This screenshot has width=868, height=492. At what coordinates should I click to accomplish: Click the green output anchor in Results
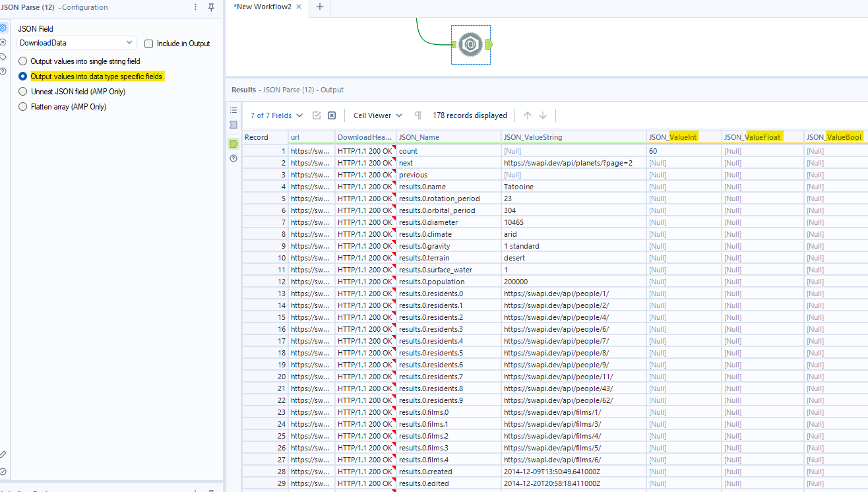pyautogui.click(x=233, y=143)
